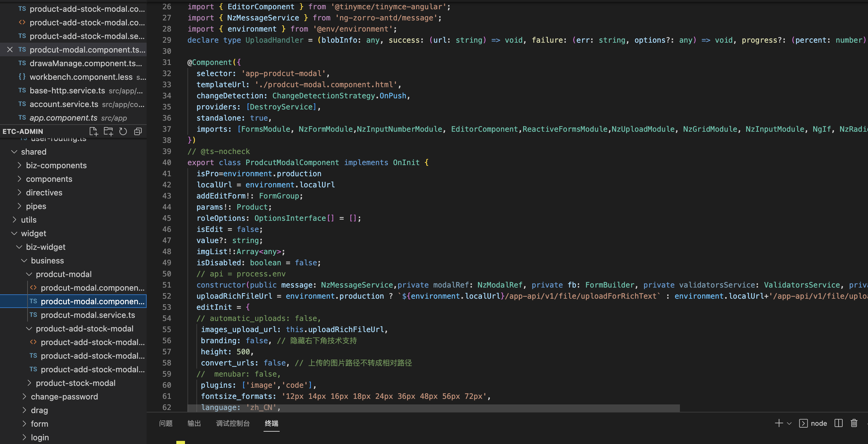Open the 调试控制台 panel tab
The width and height of the screenshot is (868, 444).
[233, 424]
